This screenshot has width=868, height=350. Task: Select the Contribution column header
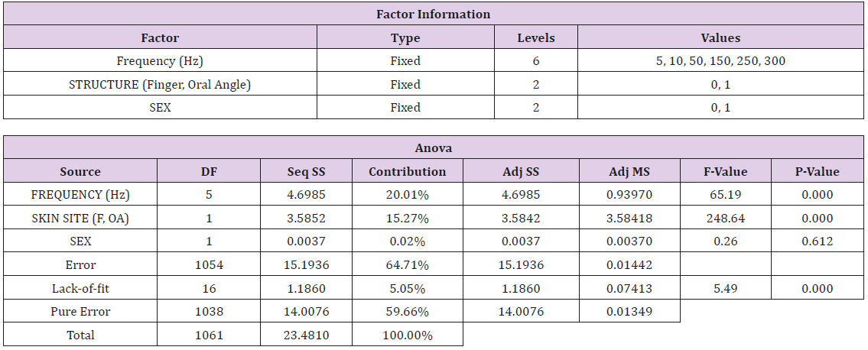407,172
